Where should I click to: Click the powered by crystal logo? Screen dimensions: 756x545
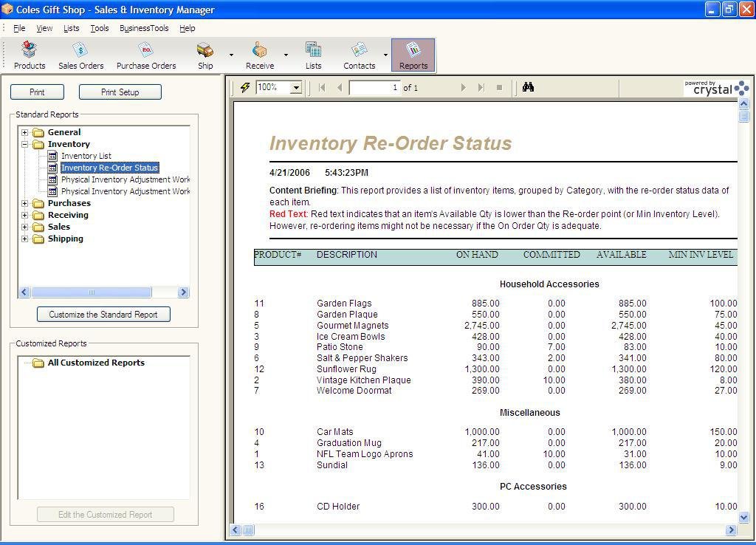[x=716, y=88]
